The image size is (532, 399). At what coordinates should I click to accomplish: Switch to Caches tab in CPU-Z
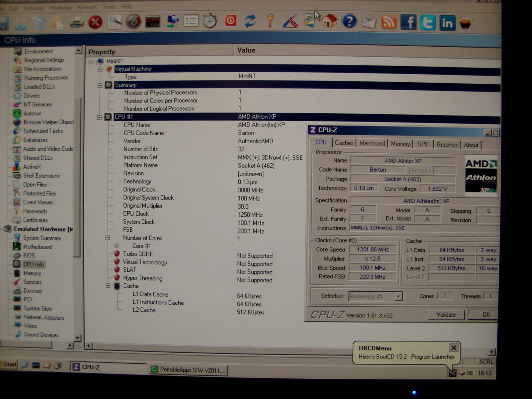tap(344, 143)
